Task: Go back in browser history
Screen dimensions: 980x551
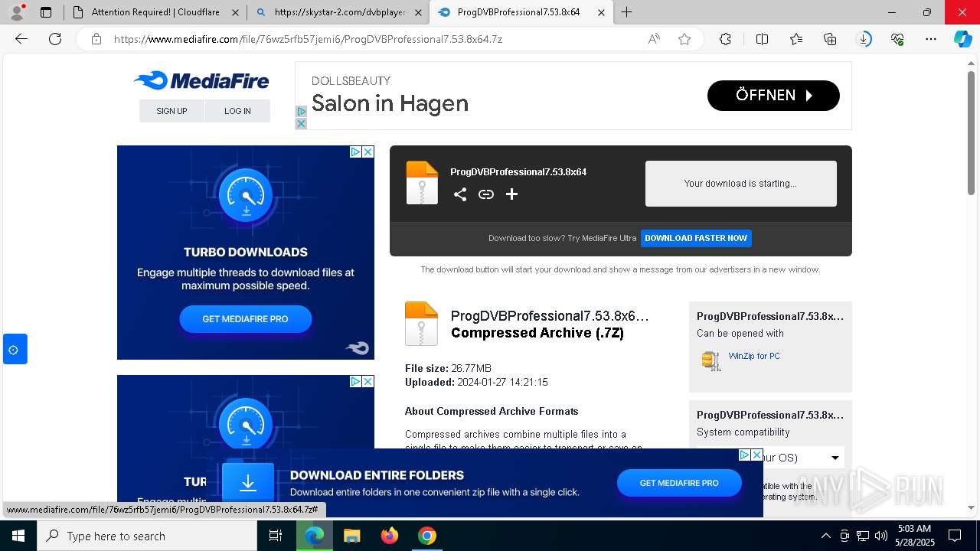Action: click(x=21, y=39)
